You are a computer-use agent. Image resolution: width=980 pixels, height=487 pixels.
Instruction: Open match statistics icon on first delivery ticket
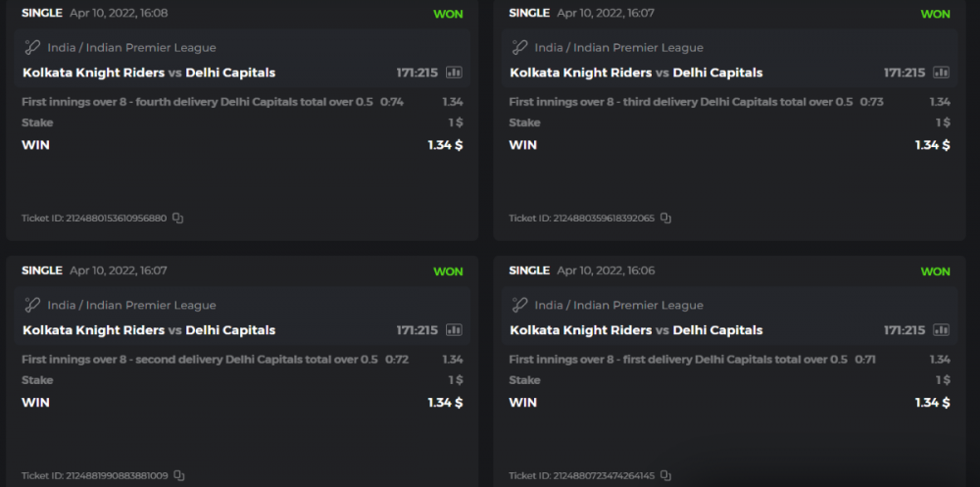941,330
